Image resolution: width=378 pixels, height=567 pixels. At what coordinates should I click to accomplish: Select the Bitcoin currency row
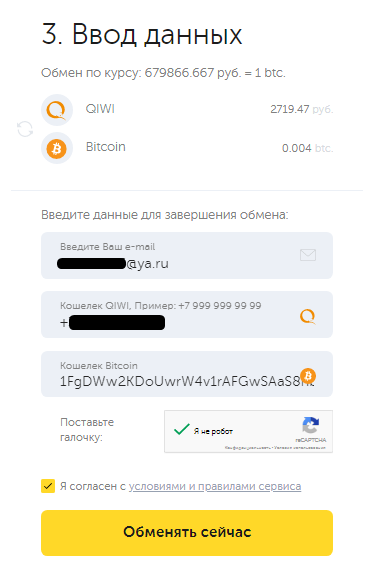click(x=187, y=148)
